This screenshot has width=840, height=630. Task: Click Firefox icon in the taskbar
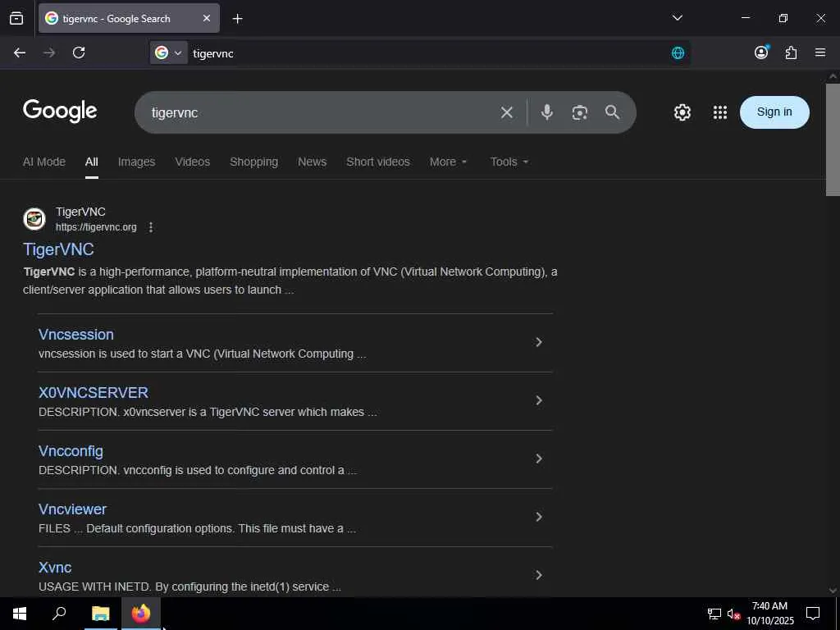(141, 614)
